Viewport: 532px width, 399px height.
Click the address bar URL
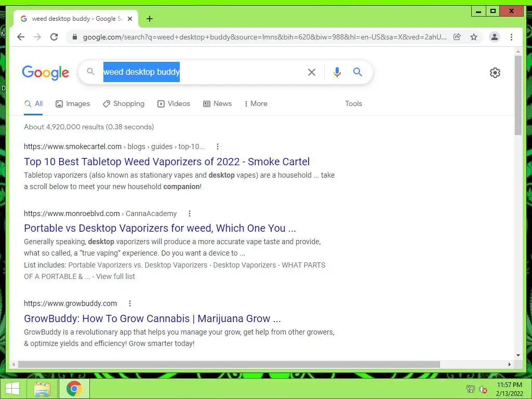pyautogui.click(x=264, y=37)
